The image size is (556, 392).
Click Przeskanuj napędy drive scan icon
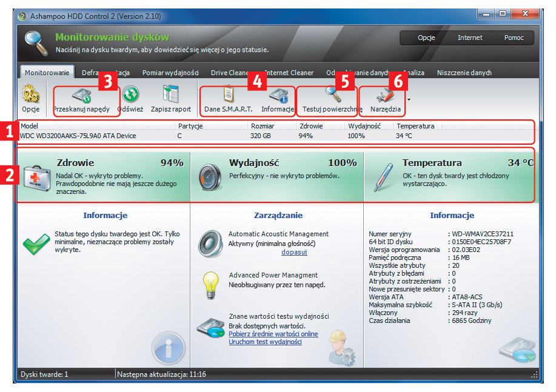(81, 96)
